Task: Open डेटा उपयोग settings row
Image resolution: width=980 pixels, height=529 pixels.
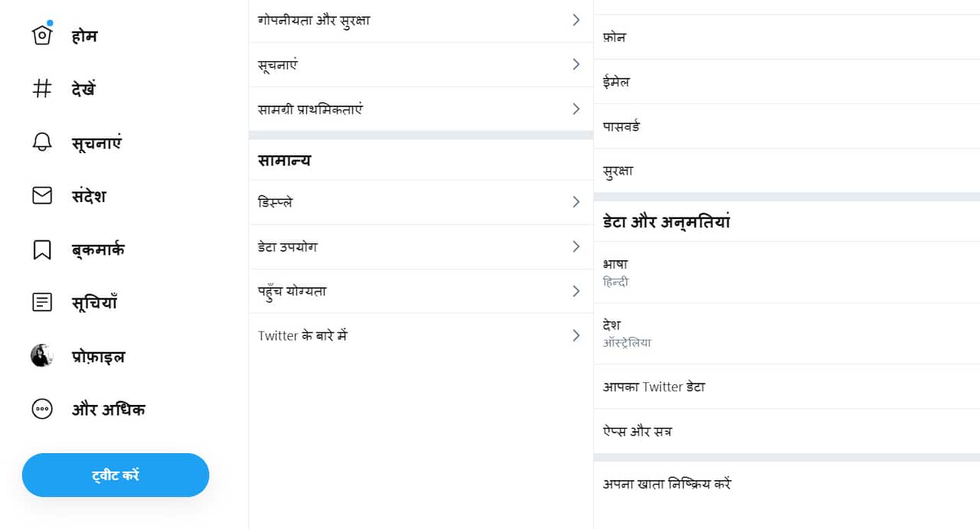Action: click(421, 247)
